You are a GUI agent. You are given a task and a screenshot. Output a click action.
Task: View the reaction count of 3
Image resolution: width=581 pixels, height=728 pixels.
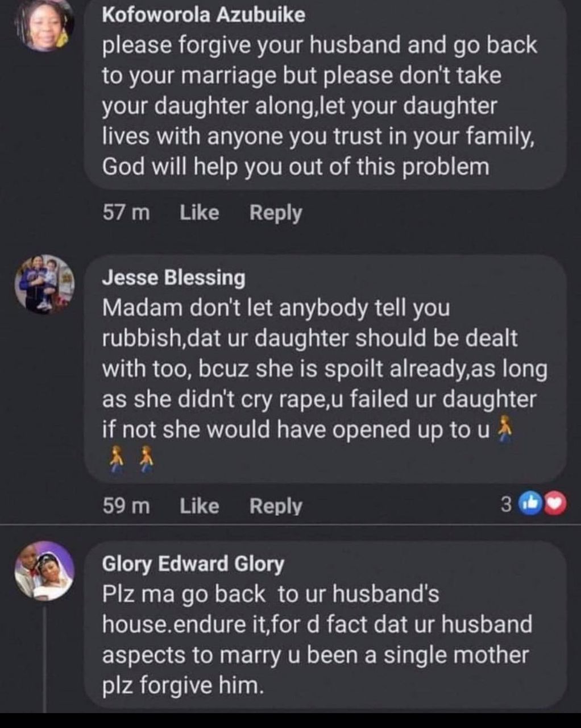point(506,504)
